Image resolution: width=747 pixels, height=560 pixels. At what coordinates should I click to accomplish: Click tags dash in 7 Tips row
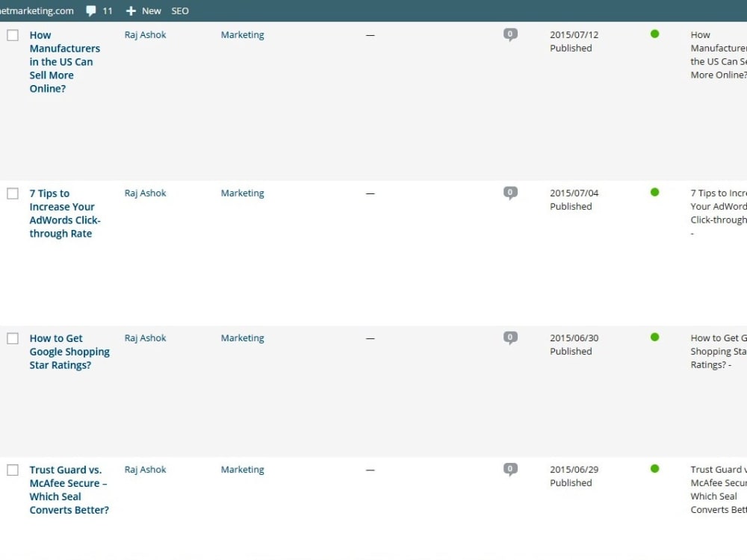pyautogui.click(x=371, y=193)
